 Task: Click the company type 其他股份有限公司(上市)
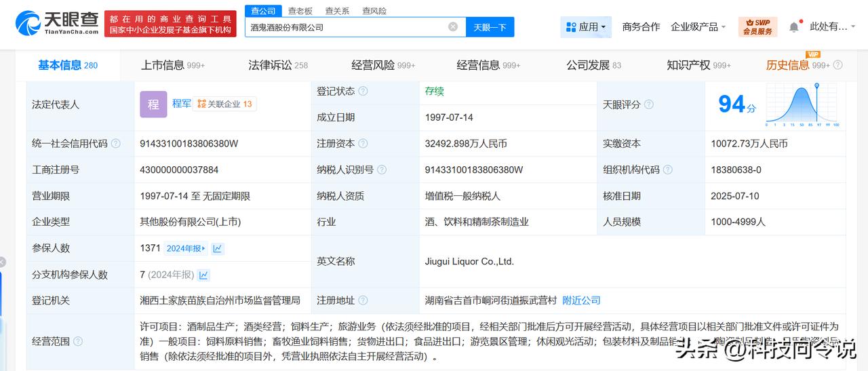(191, 222)
